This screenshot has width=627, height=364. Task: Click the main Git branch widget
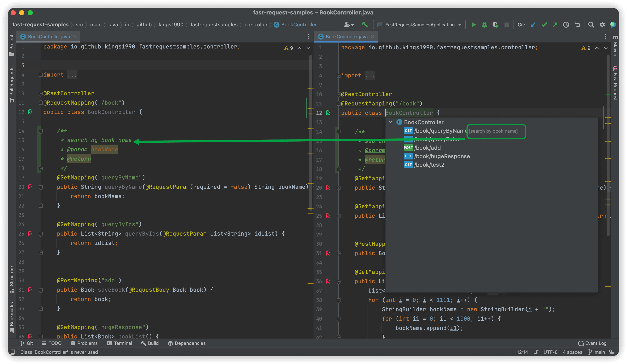(x=597, y=352)
